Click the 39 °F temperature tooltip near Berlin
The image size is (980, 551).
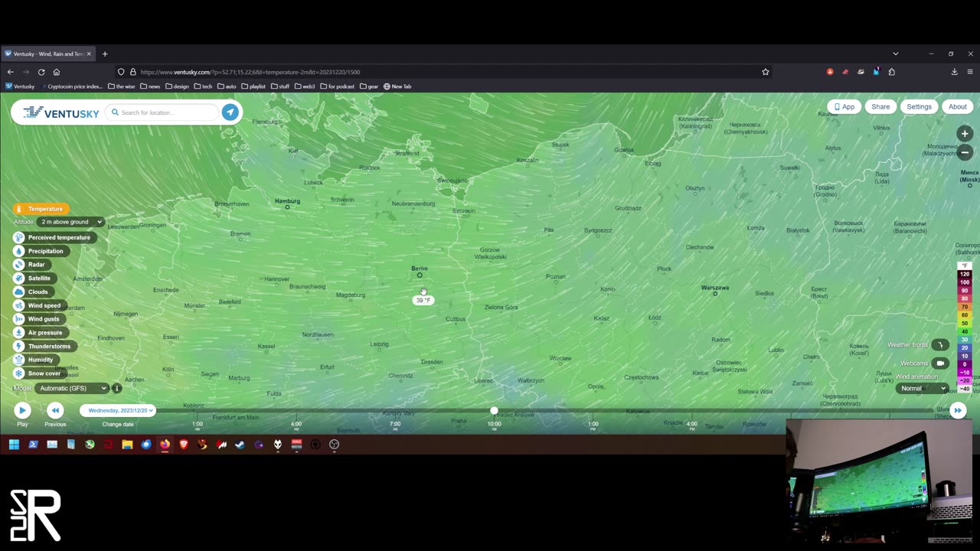[x=423, y=300]
